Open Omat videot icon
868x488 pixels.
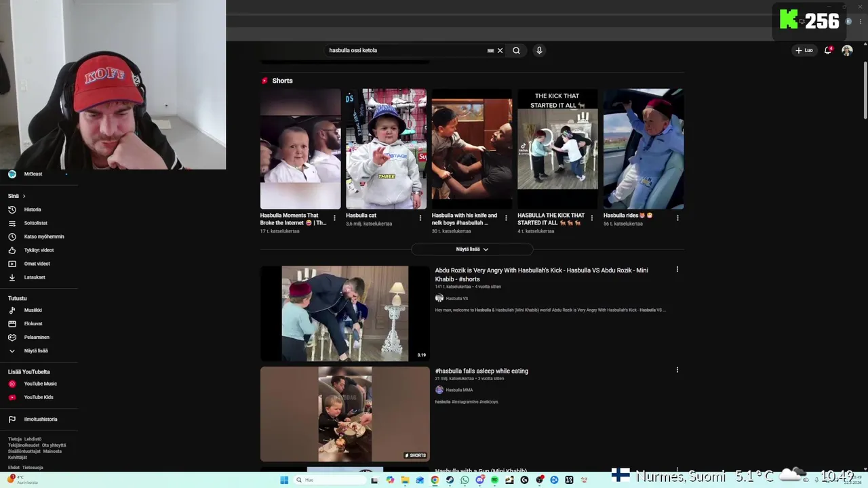12,264
